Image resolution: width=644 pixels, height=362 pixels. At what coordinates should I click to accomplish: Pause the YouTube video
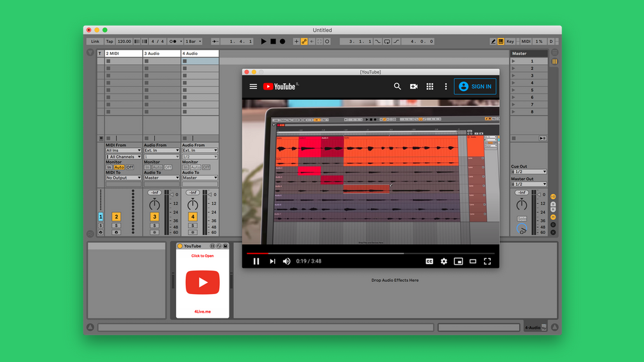256,261
